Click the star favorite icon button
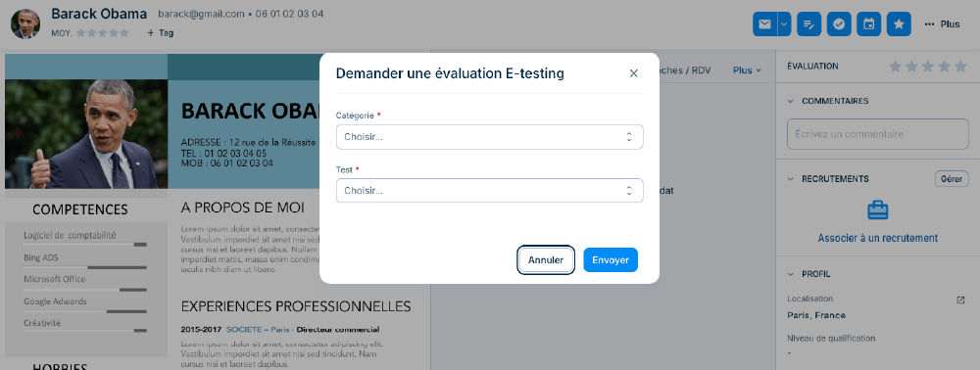This screenshot has height=370, width=980. click(x=899, y=24)
